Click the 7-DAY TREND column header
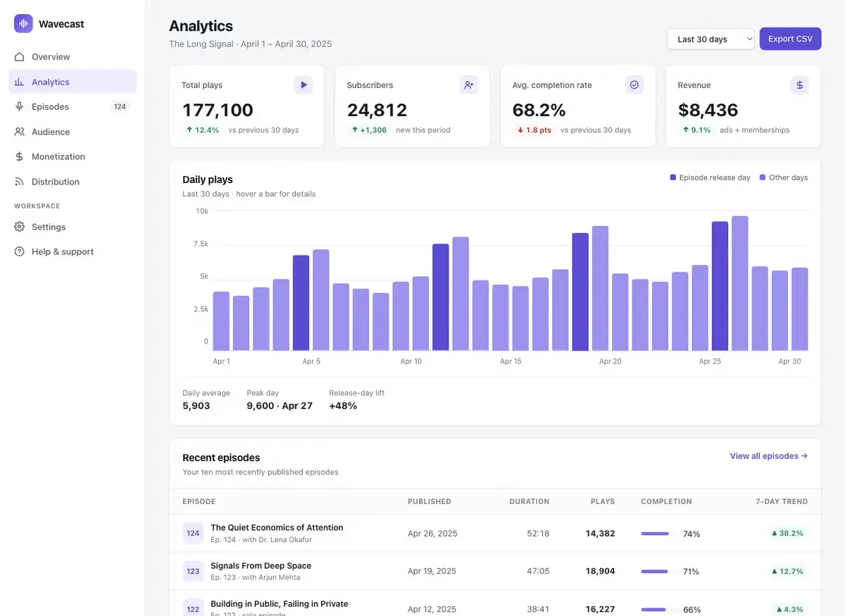845x616 pixels. pos(782,501)
